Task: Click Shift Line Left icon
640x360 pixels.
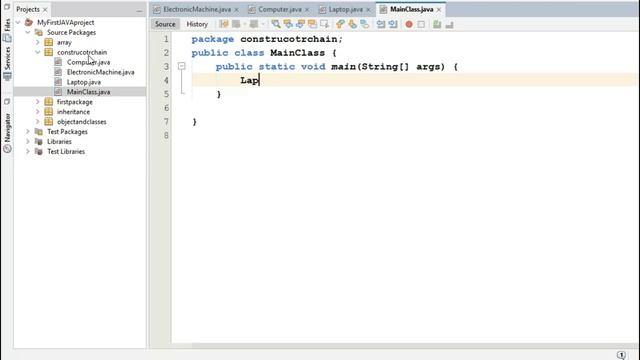Action: pos(381,24)
